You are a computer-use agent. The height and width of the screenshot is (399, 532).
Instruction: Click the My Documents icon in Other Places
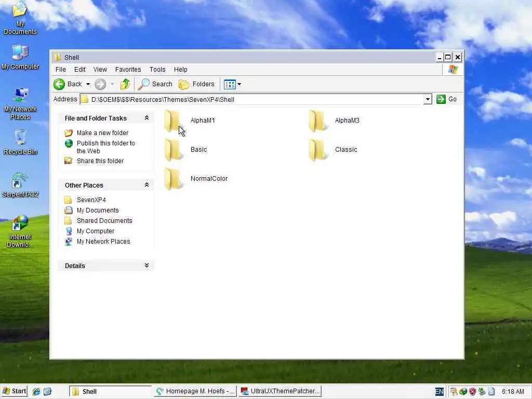[68, 210]
